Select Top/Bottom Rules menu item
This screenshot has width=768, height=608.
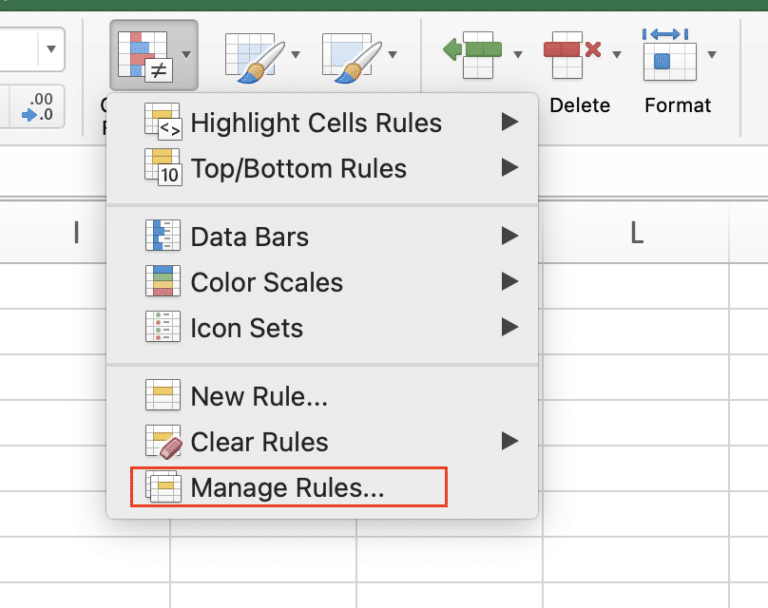click(298, 168)
